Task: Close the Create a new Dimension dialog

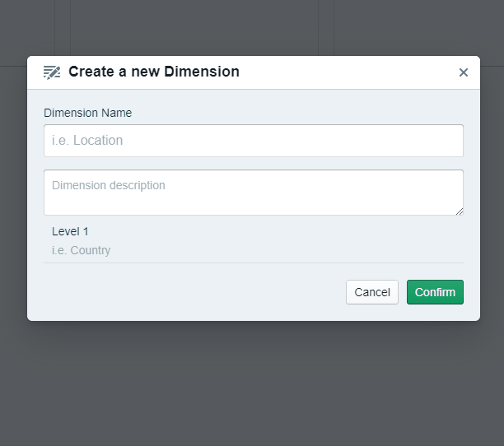Action: click(464, 72)
